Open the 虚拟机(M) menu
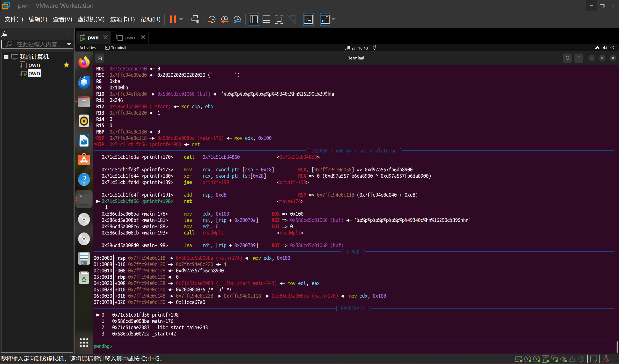Screen dimensions: 619x364 point(91,19)
